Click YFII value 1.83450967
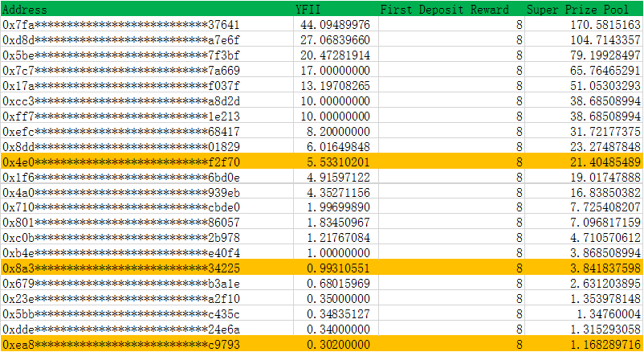 [338, 223]
